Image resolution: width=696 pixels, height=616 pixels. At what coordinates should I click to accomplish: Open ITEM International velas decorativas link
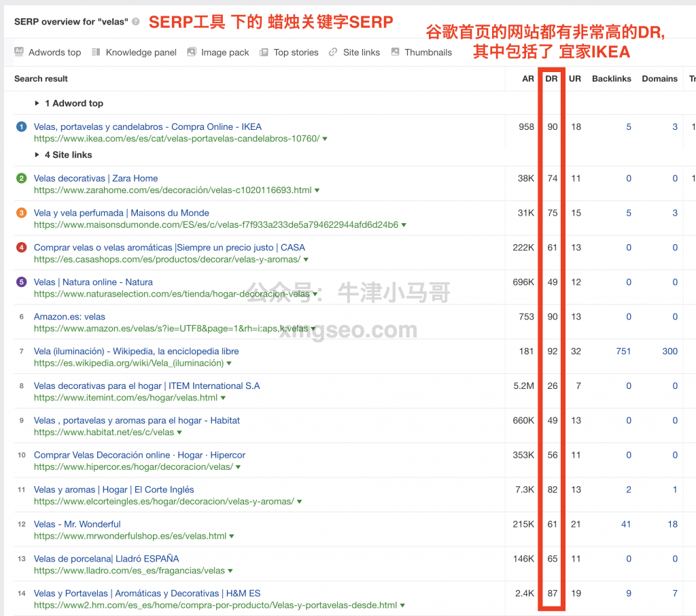(147, 386)
